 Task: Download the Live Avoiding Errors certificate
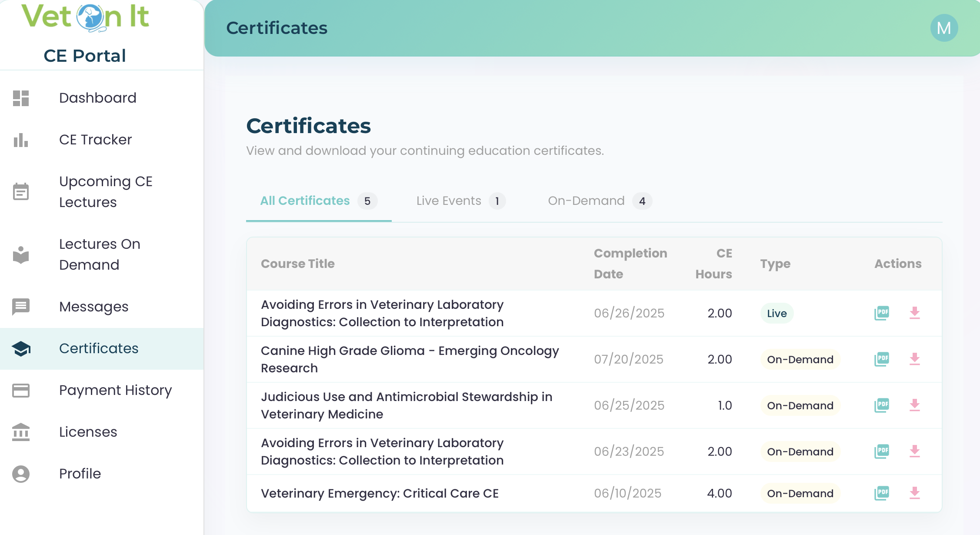pyautogui.click(x=914, y=313)
